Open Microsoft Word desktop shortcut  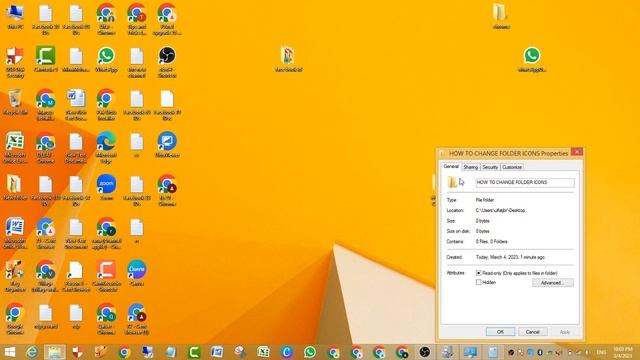15,233
